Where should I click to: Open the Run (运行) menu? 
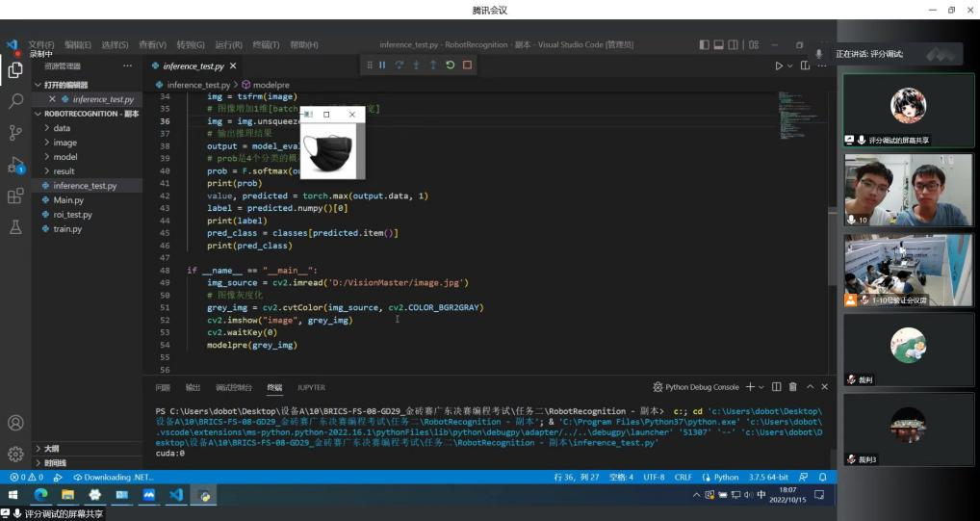click(x=229, y=45)
